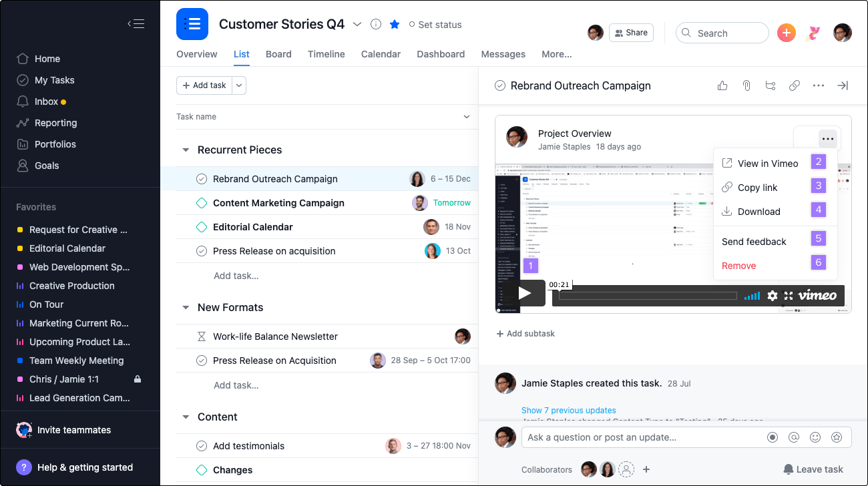Click the subtask branch icon in task header

(x=771, y=85)
